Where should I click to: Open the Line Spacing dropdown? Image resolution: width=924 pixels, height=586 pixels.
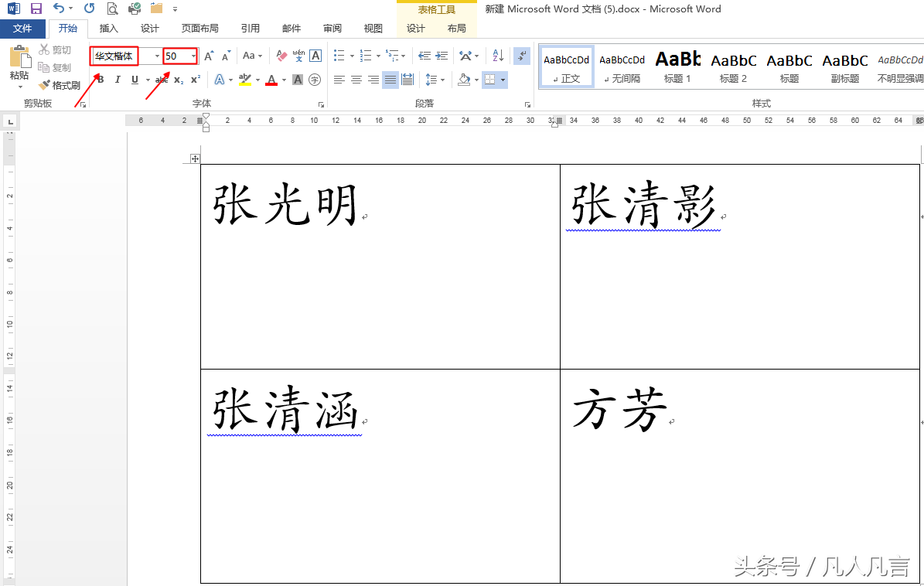click(435, 80)
